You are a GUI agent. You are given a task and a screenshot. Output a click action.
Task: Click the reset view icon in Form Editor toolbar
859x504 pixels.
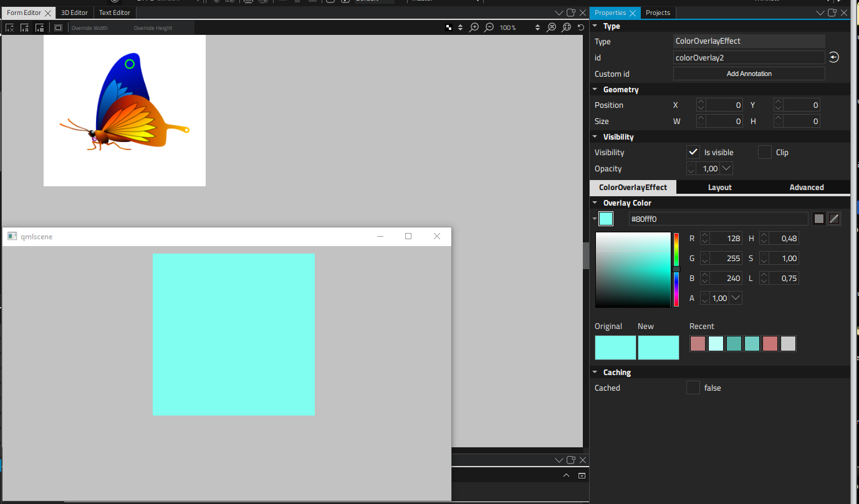pyautogui.click(x=581, y=27)
